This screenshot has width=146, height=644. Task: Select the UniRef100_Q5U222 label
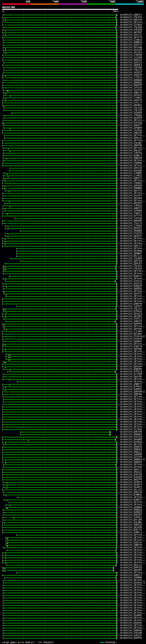131,472
